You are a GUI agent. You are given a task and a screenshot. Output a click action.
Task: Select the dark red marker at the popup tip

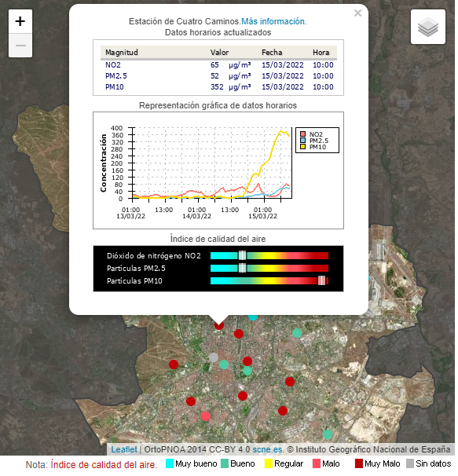click(x=219, y=325)
